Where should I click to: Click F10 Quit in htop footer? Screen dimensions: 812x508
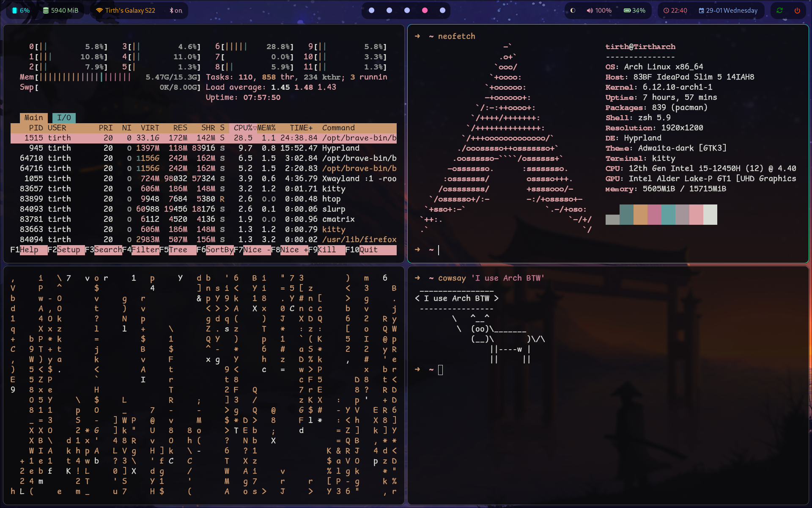tap(371, 250)
